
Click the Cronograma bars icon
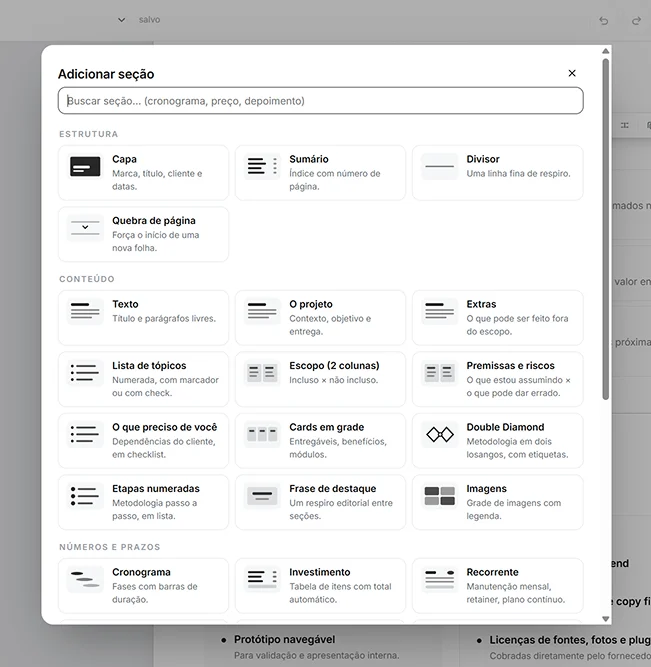tap(85, 579)
